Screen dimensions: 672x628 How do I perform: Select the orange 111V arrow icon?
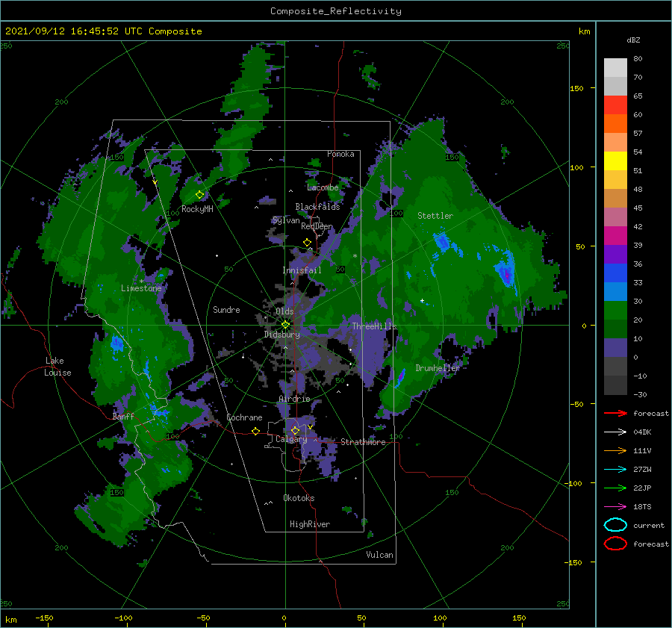(x=615, y=450)
